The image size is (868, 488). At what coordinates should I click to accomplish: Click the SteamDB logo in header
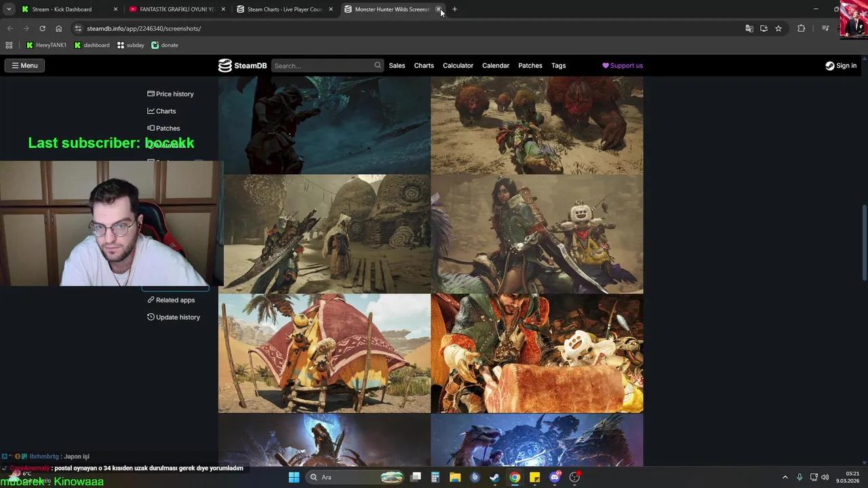click(242, 66)
